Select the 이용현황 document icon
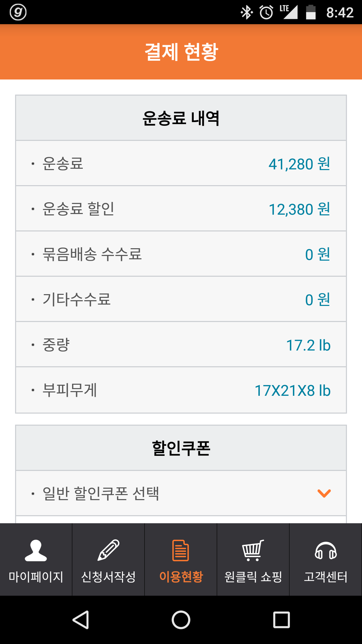Screen dimensions: 362x644 coord(181,550)
